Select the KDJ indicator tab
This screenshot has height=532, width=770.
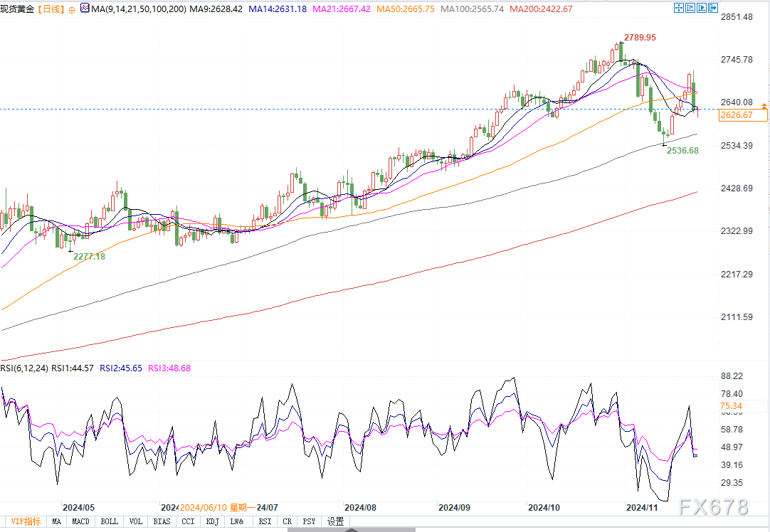(x=212, y=521)
